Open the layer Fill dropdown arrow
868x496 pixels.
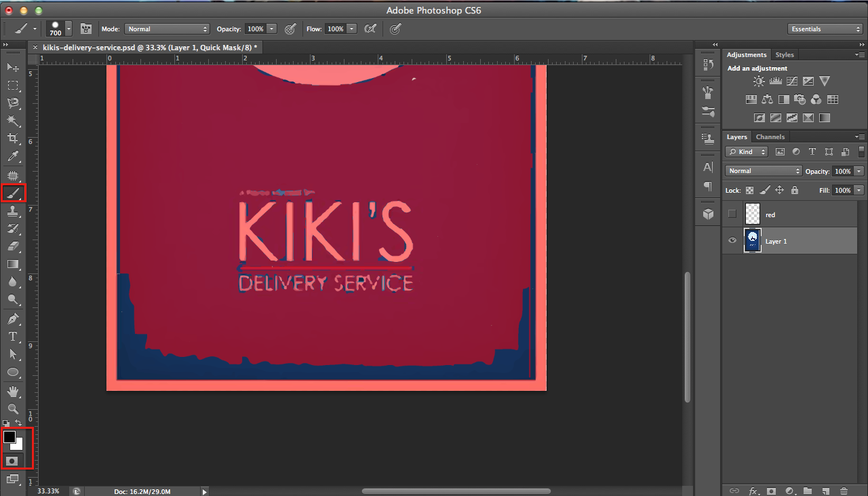tap(859, 191)
